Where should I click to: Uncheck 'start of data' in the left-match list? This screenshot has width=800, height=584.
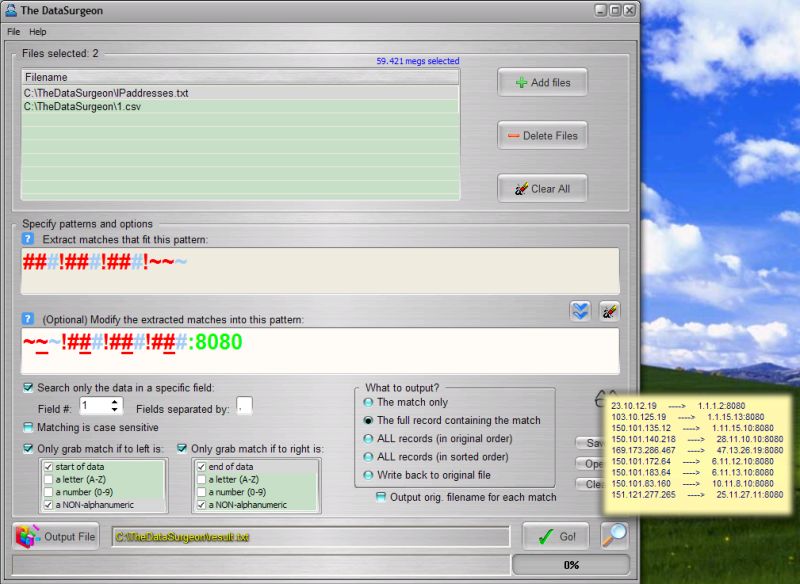click(48, 467)
